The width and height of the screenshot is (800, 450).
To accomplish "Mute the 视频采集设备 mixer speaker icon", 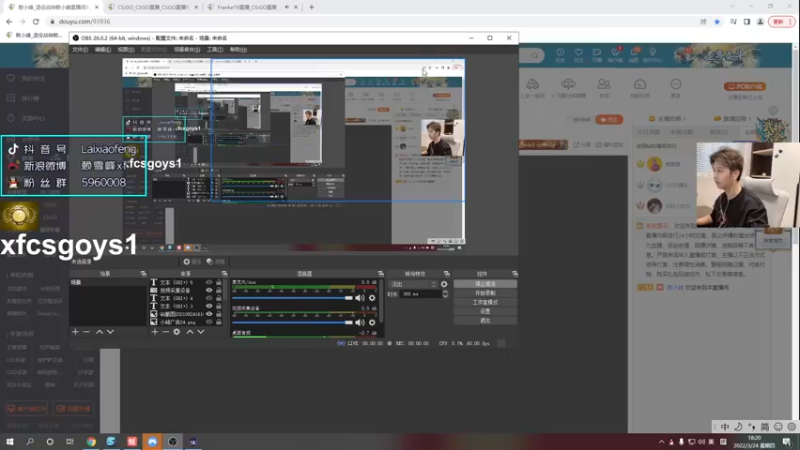I will [360, 322].
